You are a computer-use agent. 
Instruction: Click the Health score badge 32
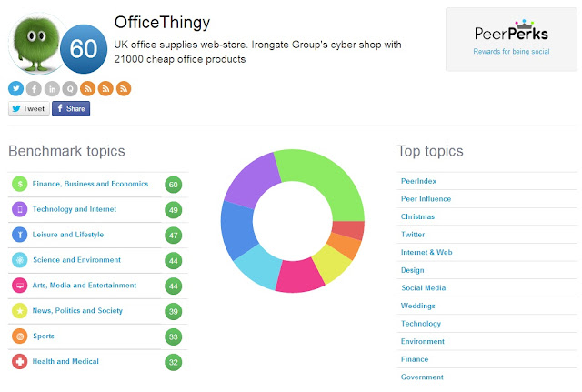[x=174, y=362]
